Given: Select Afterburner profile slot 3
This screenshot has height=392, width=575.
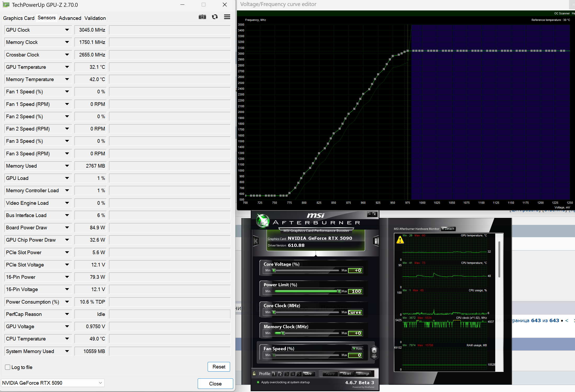Looking at the screenshot, I should [x=287, y=374].
